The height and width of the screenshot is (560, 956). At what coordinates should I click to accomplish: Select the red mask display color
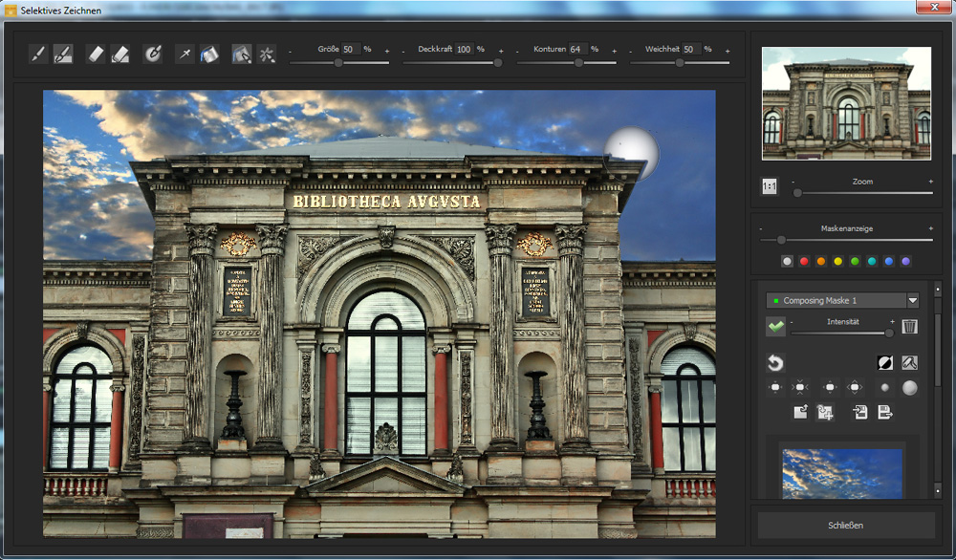[x=804, y=261]
